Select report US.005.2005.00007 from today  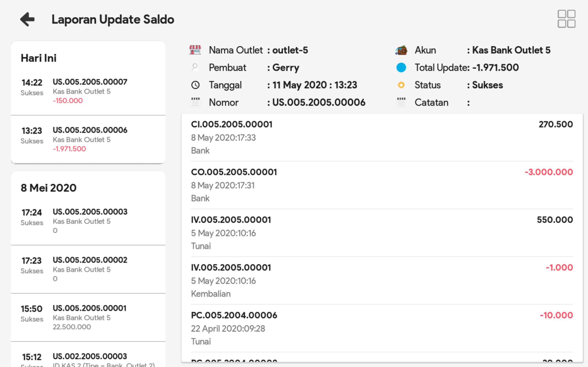coord(90,91)
